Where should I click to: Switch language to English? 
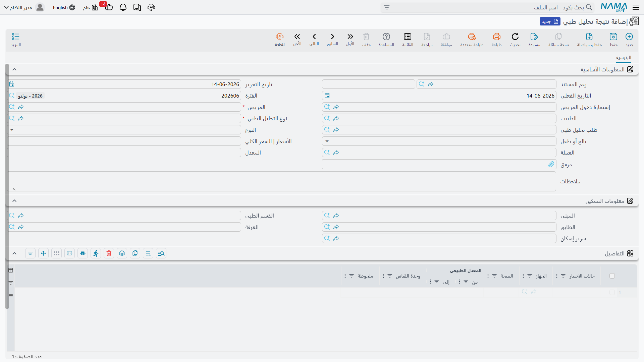64,7
